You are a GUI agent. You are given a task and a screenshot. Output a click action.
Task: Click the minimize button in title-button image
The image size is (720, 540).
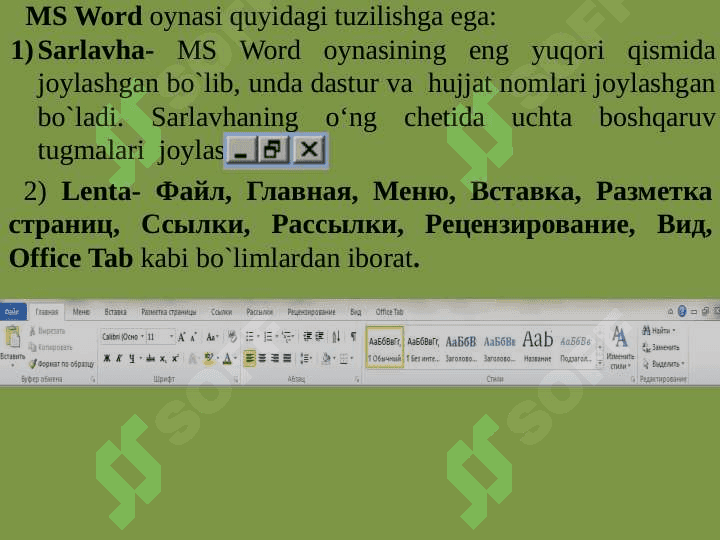(x=241, y=150)
